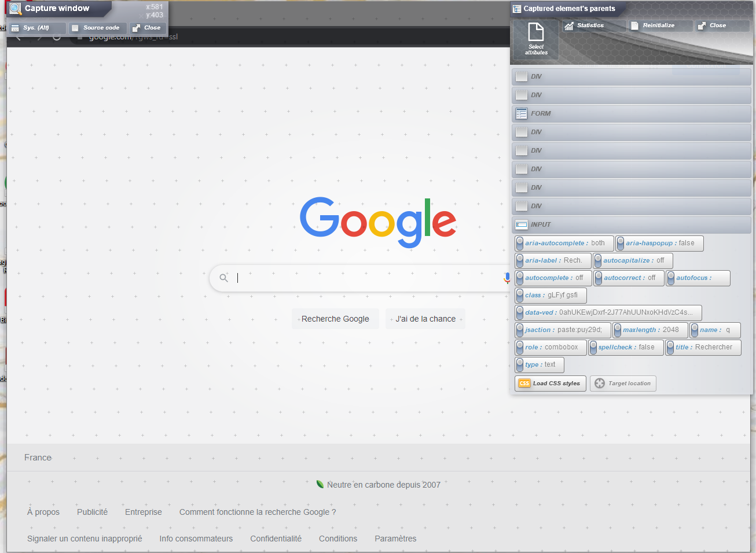Open the Publicité footer link
This screenshot has width=756, height=553.
click(92, 512)
